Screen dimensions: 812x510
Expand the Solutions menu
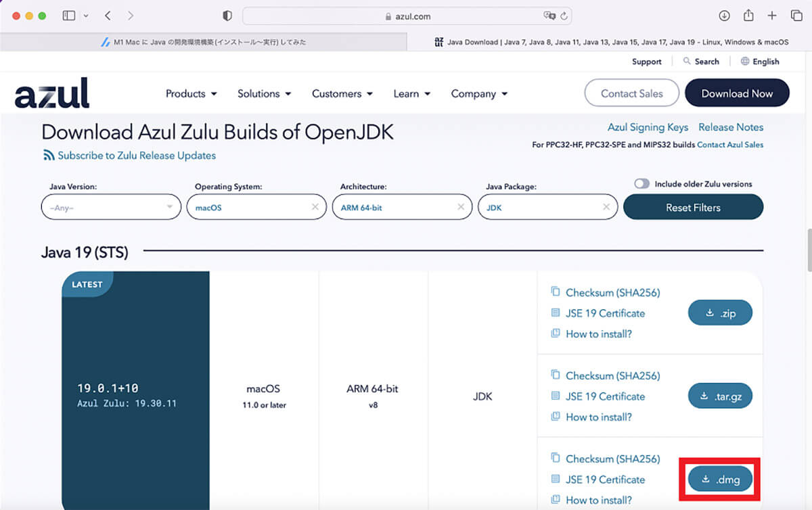265,94
